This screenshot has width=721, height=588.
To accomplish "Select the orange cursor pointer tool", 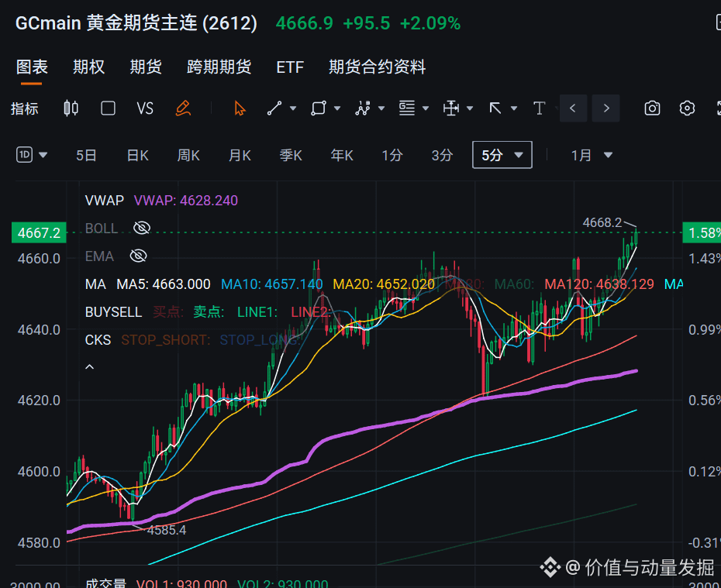I will click(240, 108).
